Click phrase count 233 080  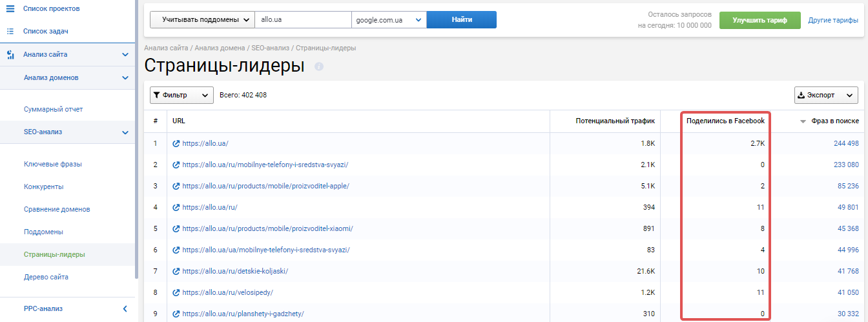[x=846, y=165]
